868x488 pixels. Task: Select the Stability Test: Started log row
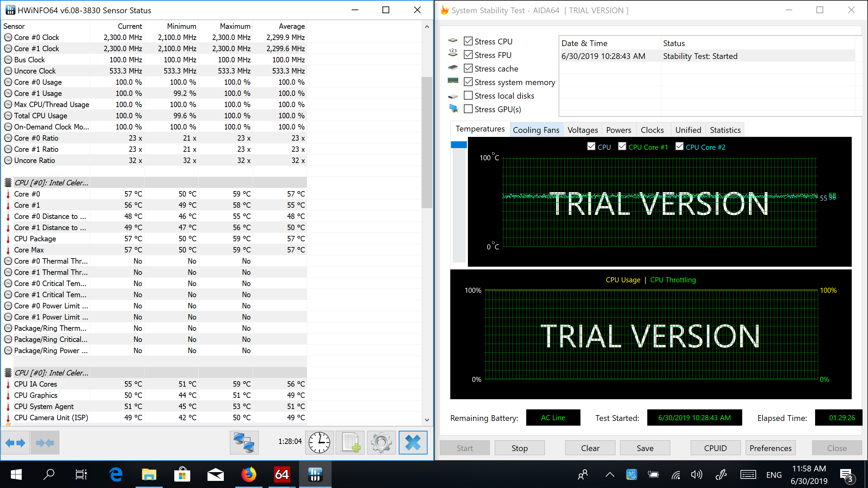[708, 56]
